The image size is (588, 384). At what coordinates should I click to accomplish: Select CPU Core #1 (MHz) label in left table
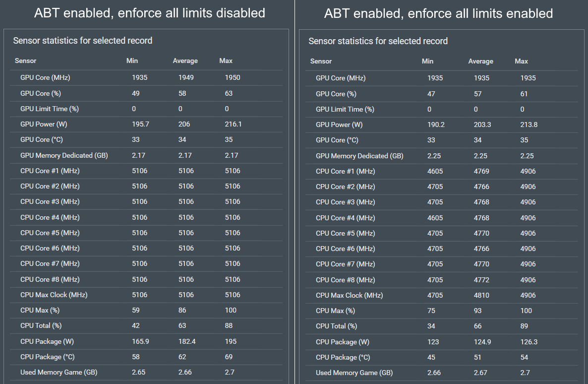click(50, 171)
